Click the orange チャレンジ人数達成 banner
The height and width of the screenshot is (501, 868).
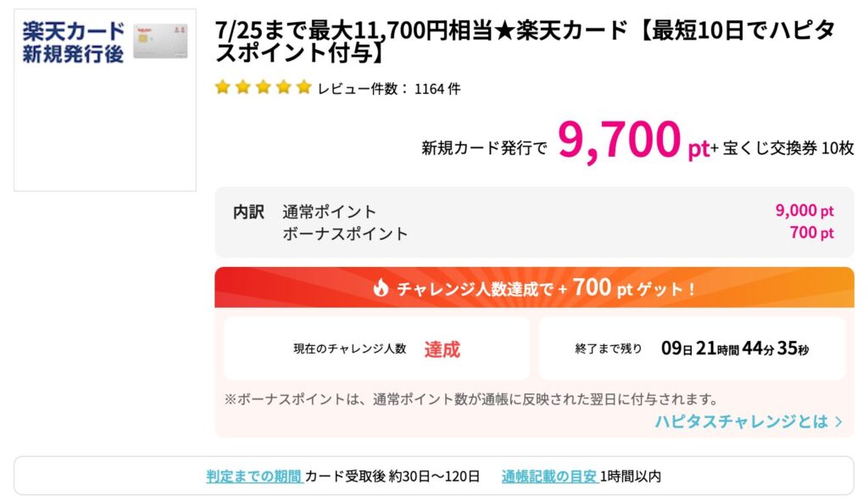[534, 288]
